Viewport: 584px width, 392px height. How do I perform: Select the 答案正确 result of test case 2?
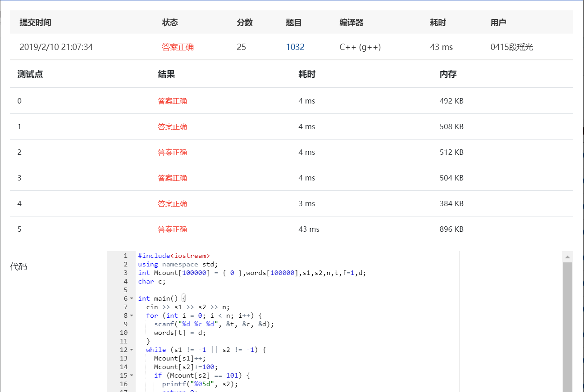click(173, 152)
